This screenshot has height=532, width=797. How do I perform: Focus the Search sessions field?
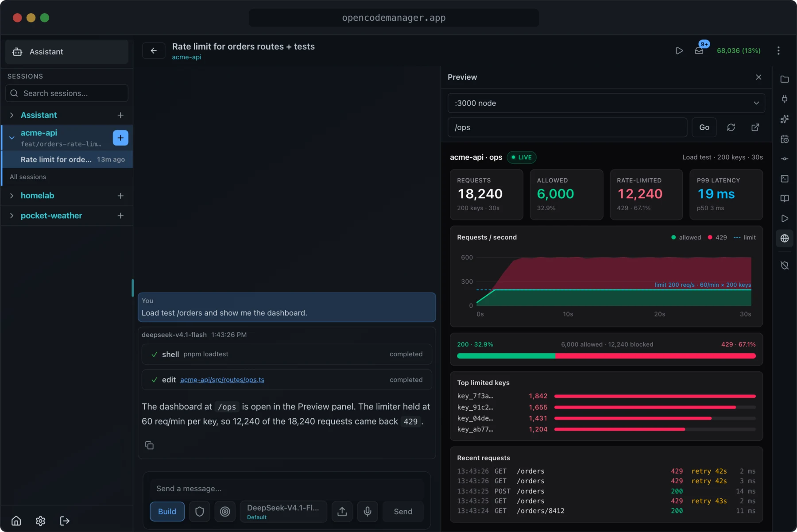click(67, 93)
